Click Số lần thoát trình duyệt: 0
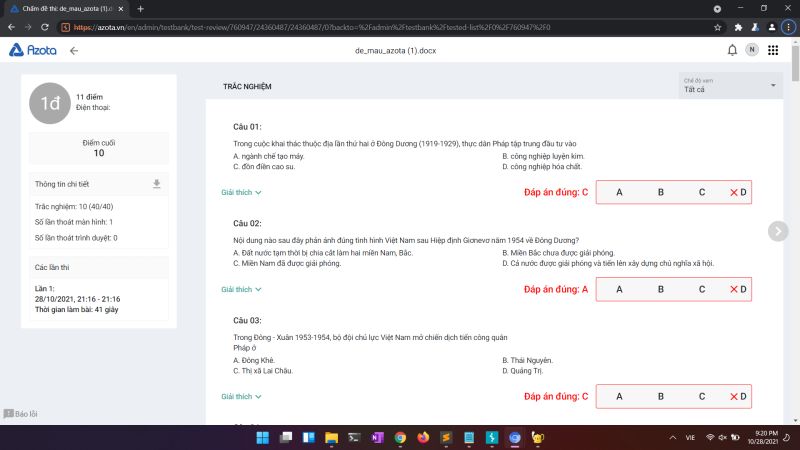 pyautogui.click(x=76, y=238)
